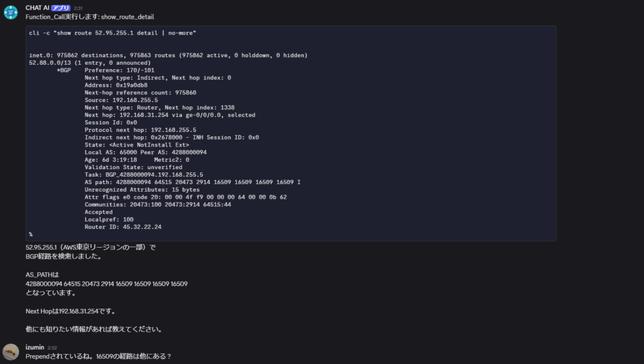Click the 2:31 message timestamp
This screenshot has width=644, height=364.
click(x=78, y=8)
